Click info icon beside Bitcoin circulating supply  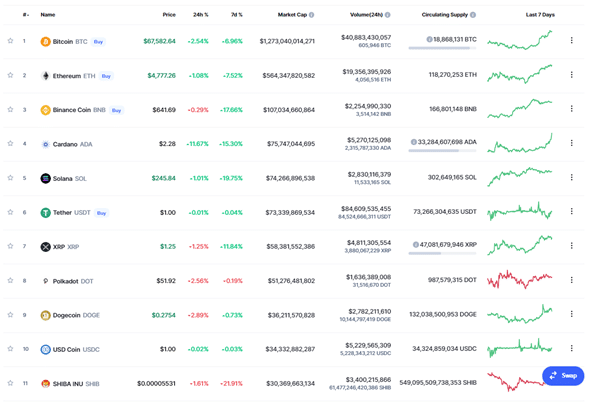click(x=429, y=39)
